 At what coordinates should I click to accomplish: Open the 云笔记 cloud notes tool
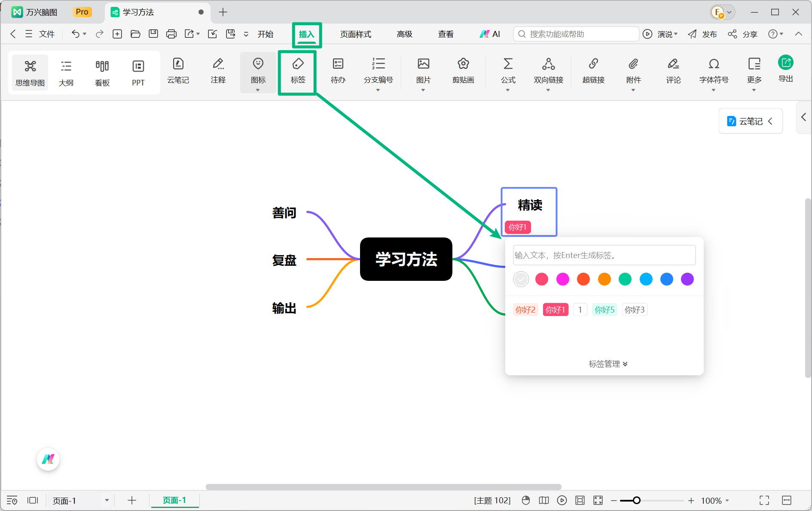tap(178, 71)
